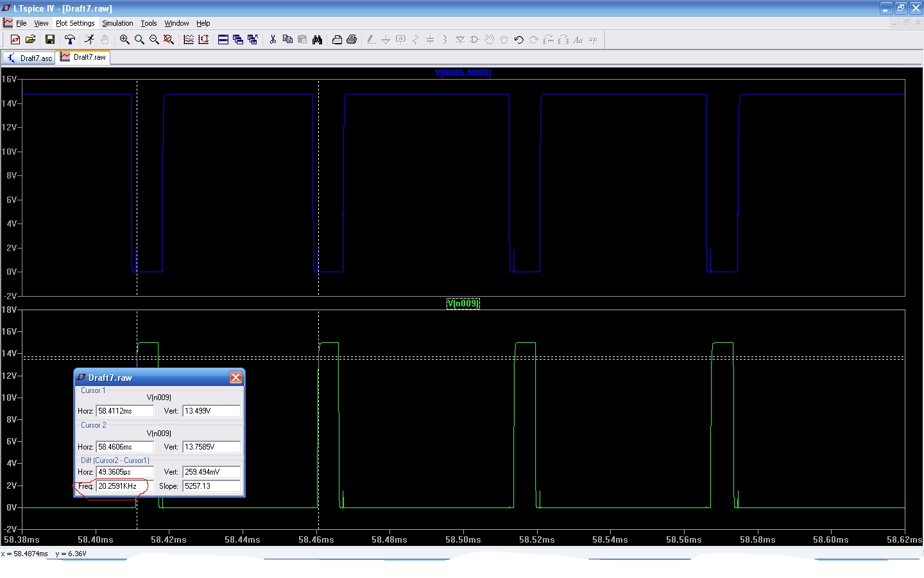This screenshot has width=924, height=578.
Task: Click the V(N005,N006) trace label
Action: [x=463, y=73]
